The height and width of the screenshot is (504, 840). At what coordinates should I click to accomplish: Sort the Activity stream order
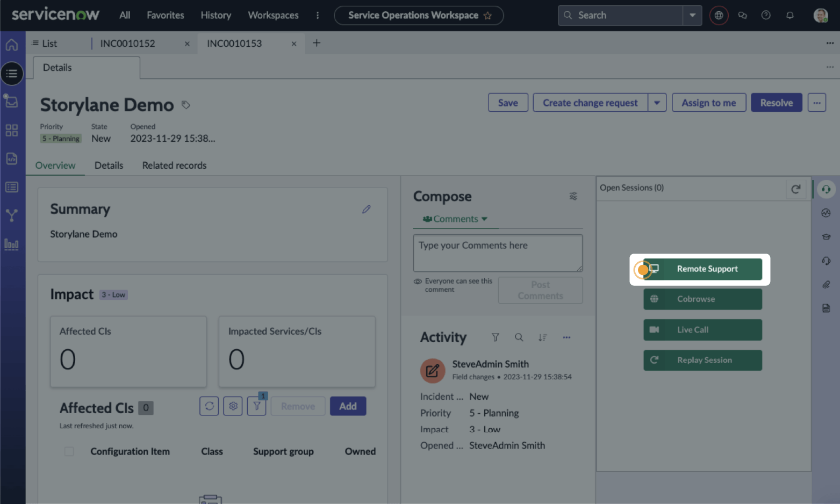pyautogui.click(x=542, y=337)
